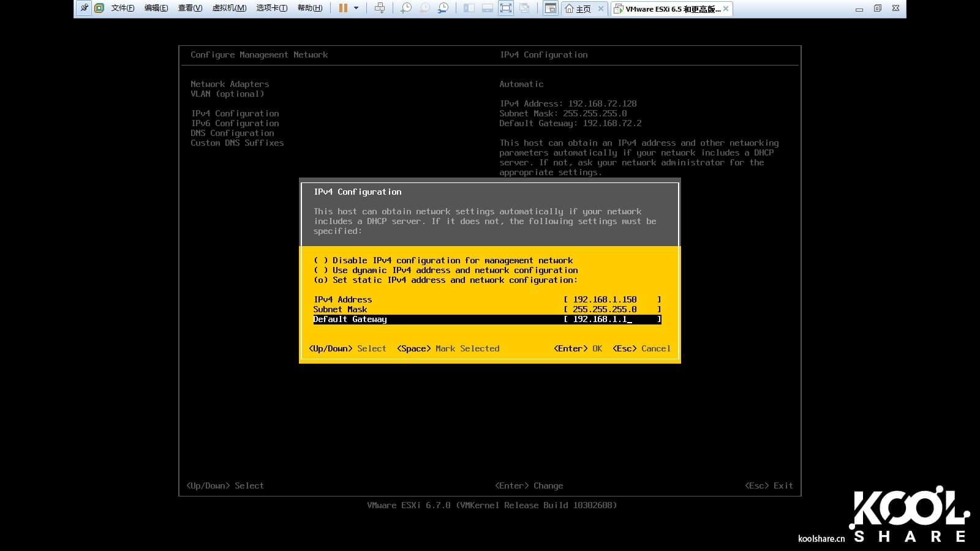Take a snapshot of the VM

(405, 8)
